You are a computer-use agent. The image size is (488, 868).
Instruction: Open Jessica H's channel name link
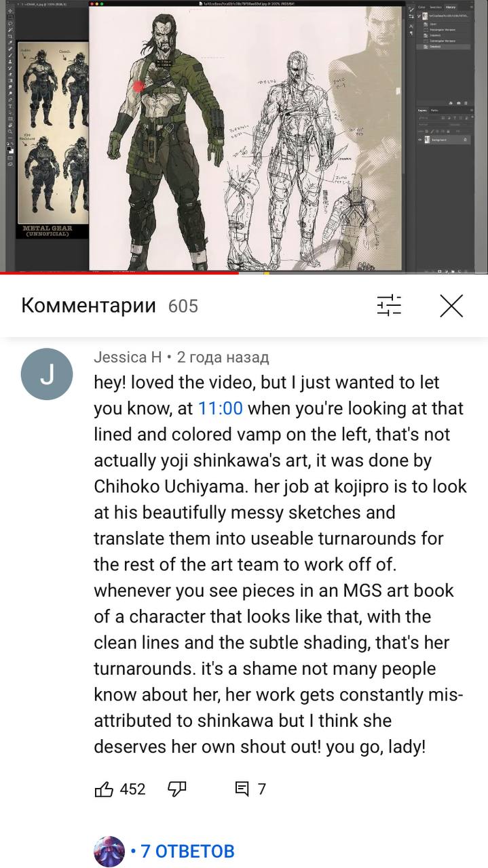[x=128, y=357]
